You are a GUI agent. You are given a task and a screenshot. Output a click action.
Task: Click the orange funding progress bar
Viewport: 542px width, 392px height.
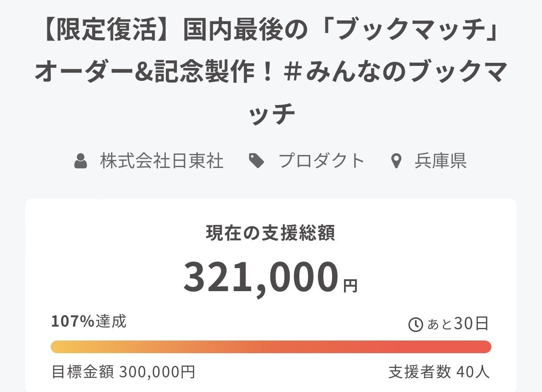[271, 346]
